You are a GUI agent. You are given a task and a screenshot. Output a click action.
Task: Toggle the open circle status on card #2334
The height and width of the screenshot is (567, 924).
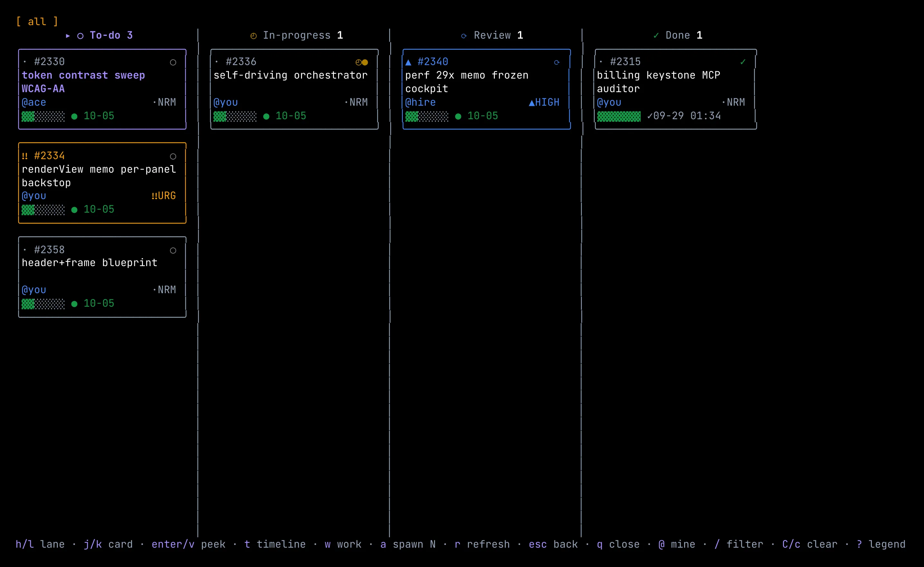tap(173, 156)
